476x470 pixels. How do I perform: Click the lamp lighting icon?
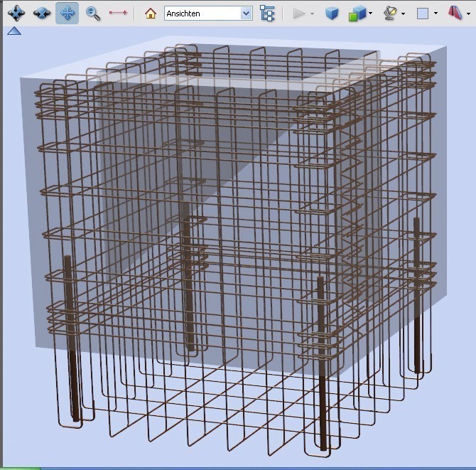point(390,14)
